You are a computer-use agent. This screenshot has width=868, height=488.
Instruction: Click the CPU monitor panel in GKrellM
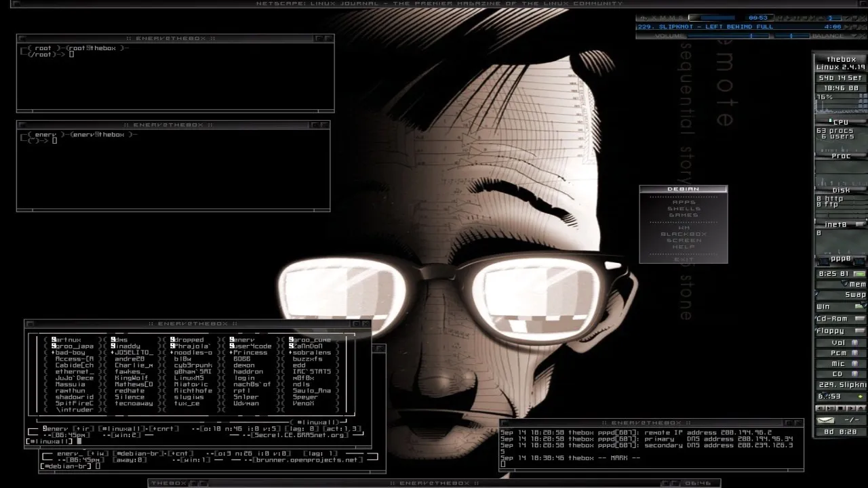841,121
